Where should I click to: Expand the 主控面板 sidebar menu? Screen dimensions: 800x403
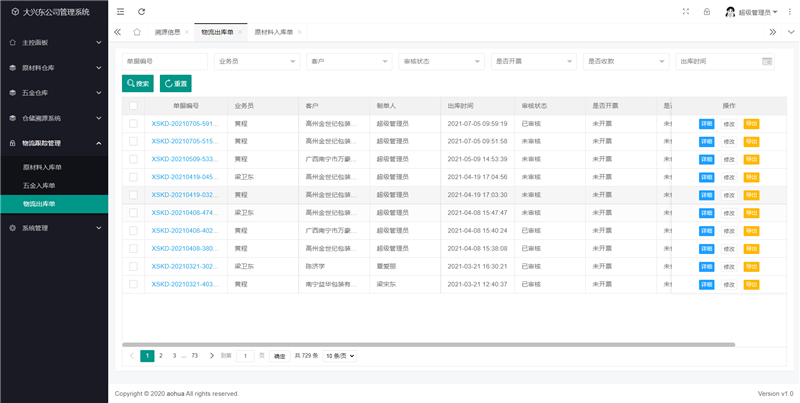pyautogui.click(x=54, y=43)
